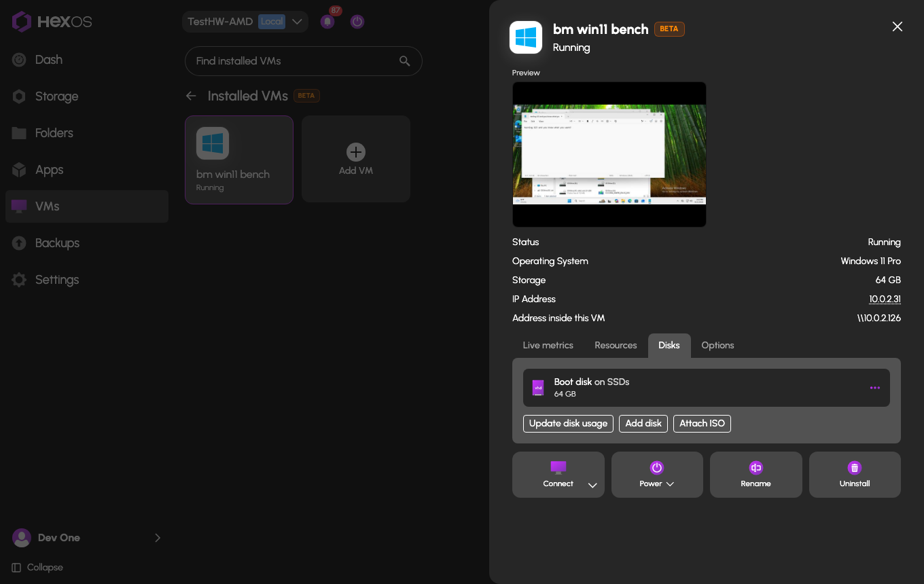The height and width of the screenshot is (584, 924).
Task: Click the Windows 11 Pro value
Action: pyautogui.click(x=870, y=261)
